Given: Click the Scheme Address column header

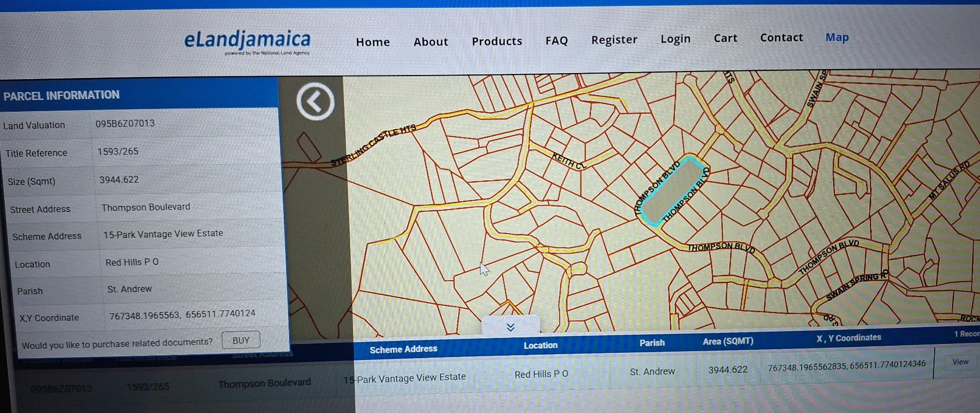Looking at the screenshot, I should pos(403,349).
